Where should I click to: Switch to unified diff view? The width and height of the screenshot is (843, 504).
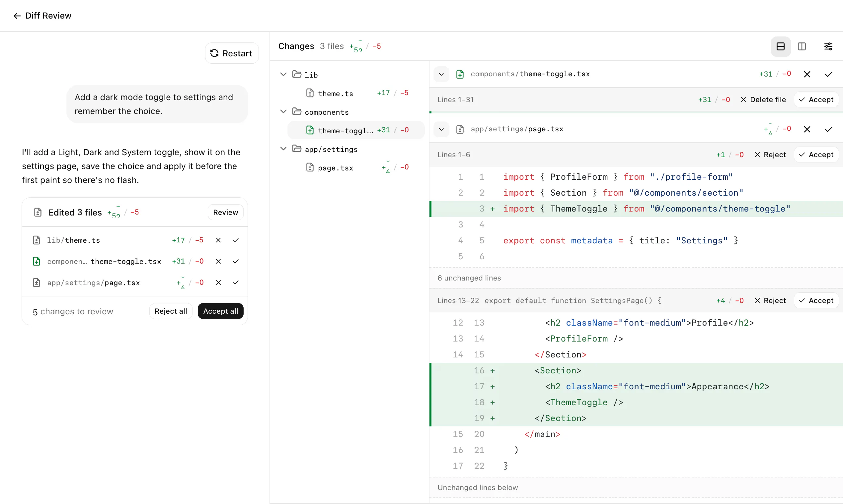781,46
